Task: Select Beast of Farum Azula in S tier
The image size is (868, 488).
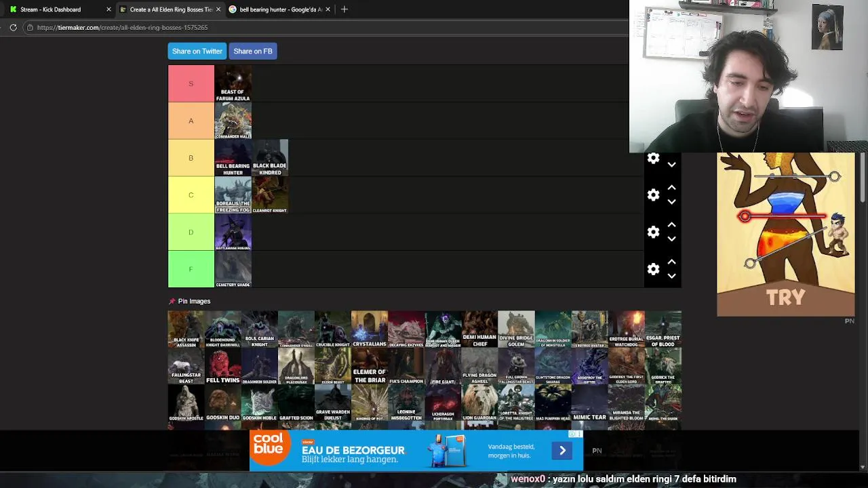Action: (x=233, y=83)
